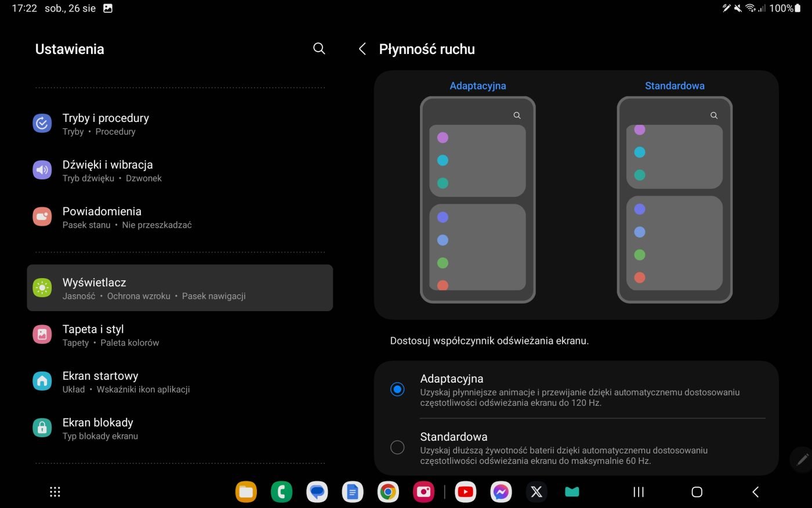The height and width of the screenshot is (508, 812).
Task: Open the Tapeta i styl menu item
Action: point(180,335)
